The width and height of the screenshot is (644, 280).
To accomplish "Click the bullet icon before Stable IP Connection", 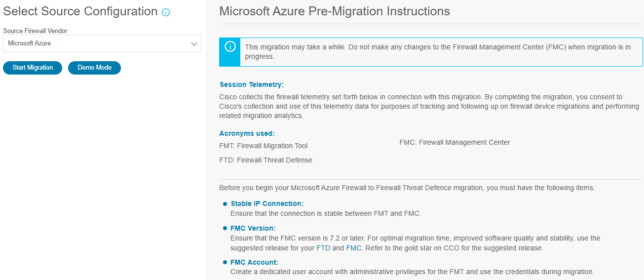I will [x=225, y=203].
